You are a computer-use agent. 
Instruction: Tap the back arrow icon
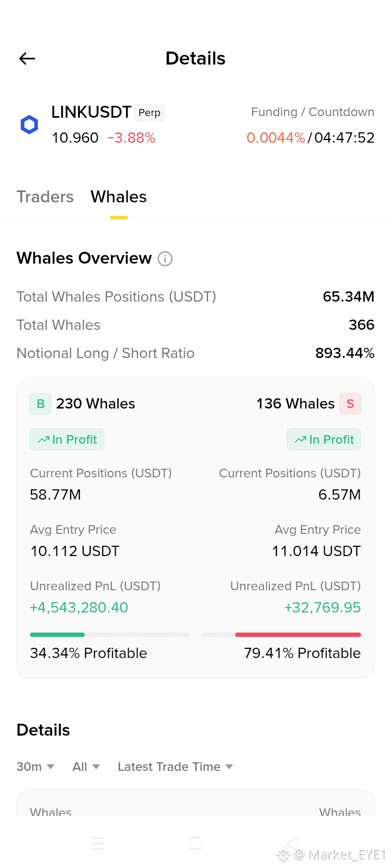pos(27,59)
